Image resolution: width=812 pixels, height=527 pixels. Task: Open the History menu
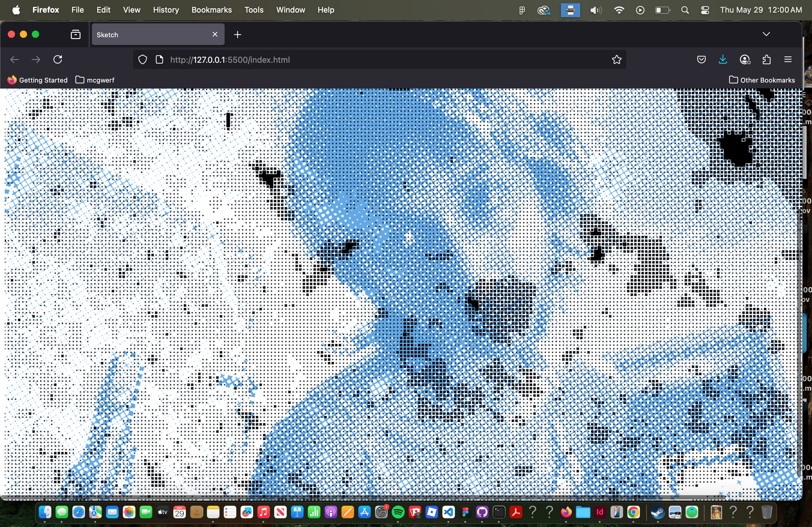click(166, 10)
